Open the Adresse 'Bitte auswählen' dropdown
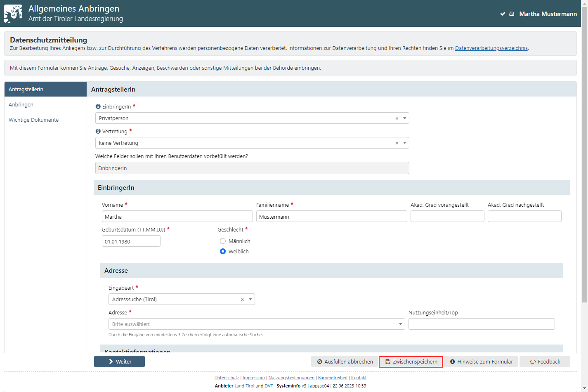 [400, 324]
